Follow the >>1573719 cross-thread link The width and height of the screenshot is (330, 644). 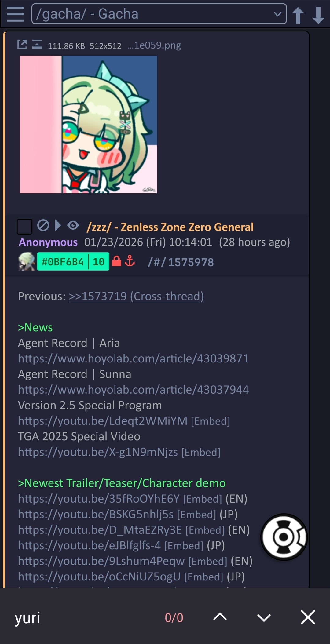(x=136, y=296)
